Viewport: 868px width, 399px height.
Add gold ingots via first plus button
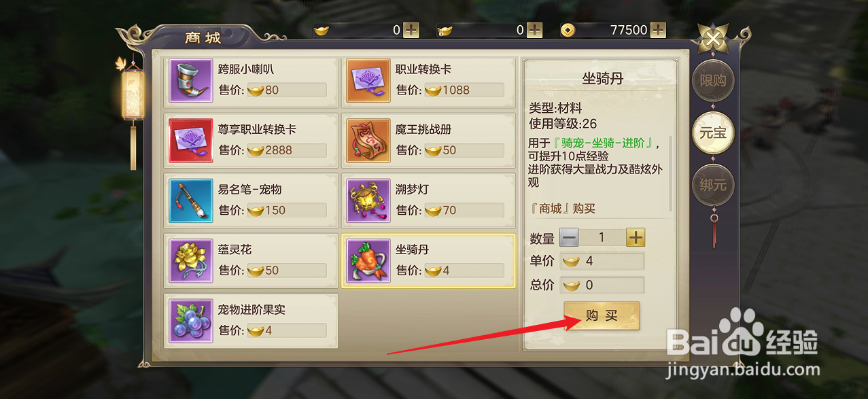pos(411,30)
